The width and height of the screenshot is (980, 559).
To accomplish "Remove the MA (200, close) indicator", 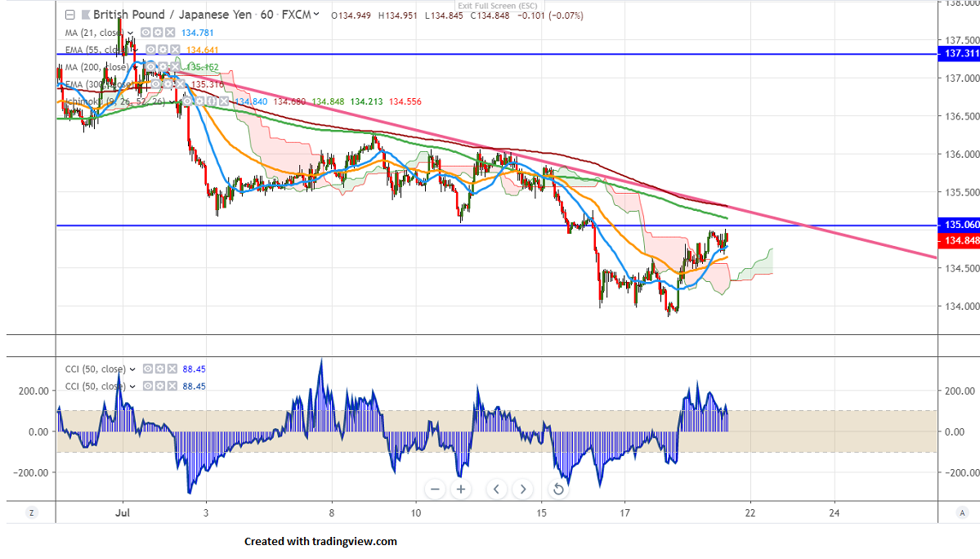I will [x=176, y=67].
